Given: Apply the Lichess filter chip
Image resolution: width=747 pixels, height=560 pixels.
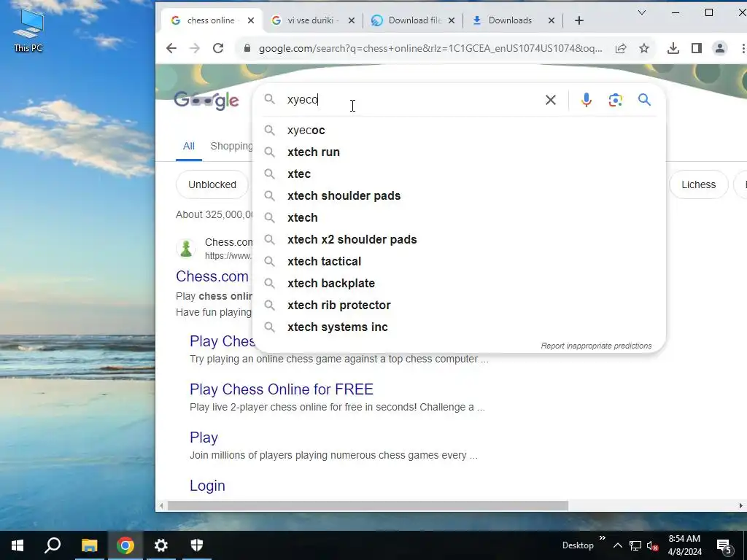Looking at the screenshot, I should [x=698, y=184].
